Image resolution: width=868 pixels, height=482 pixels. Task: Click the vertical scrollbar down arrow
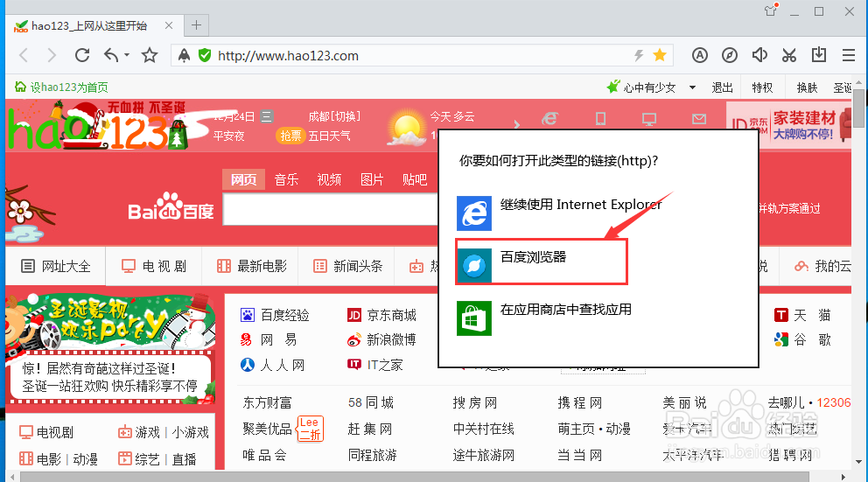click(858, 462)
